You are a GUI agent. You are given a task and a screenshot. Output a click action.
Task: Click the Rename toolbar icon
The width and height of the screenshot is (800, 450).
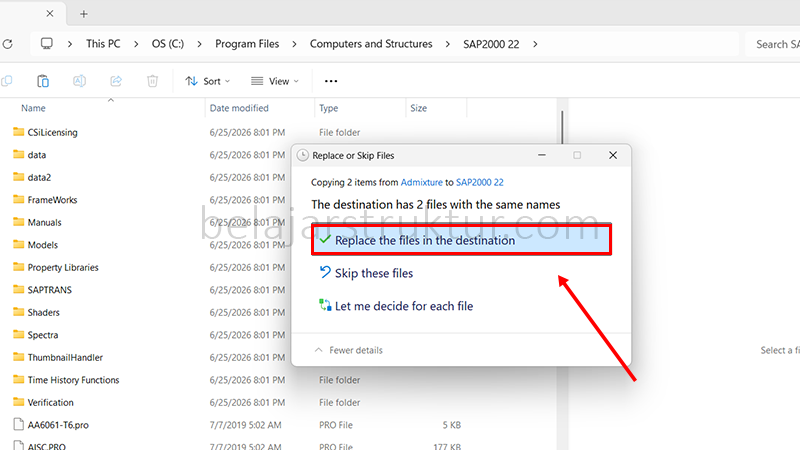[79, 81]
